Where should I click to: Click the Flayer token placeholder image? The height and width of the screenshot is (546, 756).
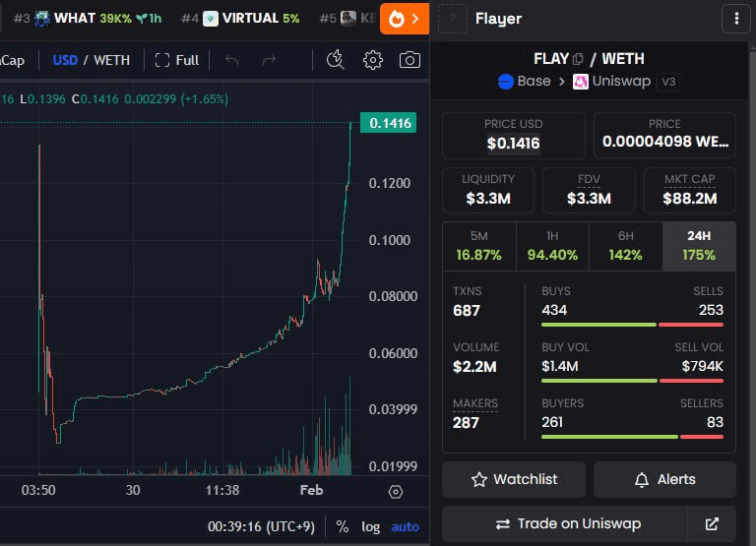point(452,19)
